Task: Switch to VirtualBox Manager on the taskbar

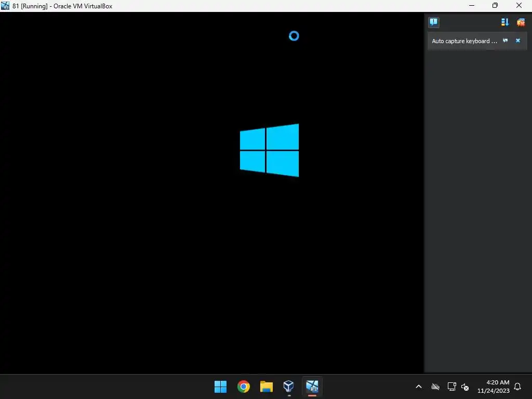Action: 289,387
